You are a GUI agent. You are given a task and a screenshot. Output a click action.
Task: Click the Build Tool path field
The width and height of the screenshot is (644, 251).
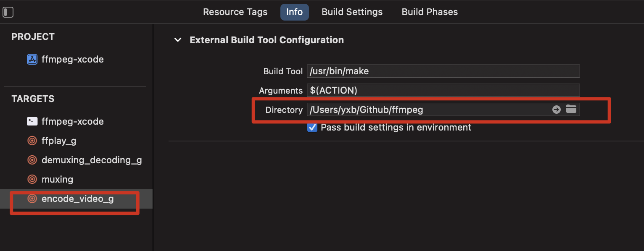click(443, 71)
